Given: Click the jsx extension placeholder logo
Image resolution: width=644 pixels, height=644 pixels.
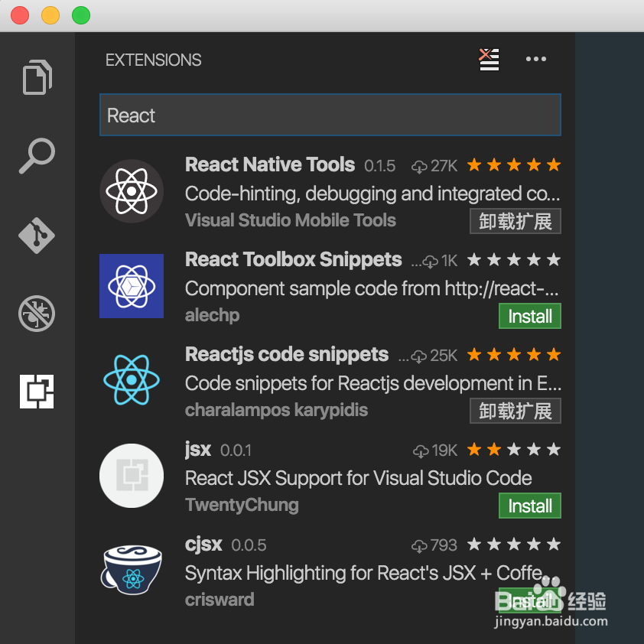Looking at the screenshot, I should tap(132, 476).
